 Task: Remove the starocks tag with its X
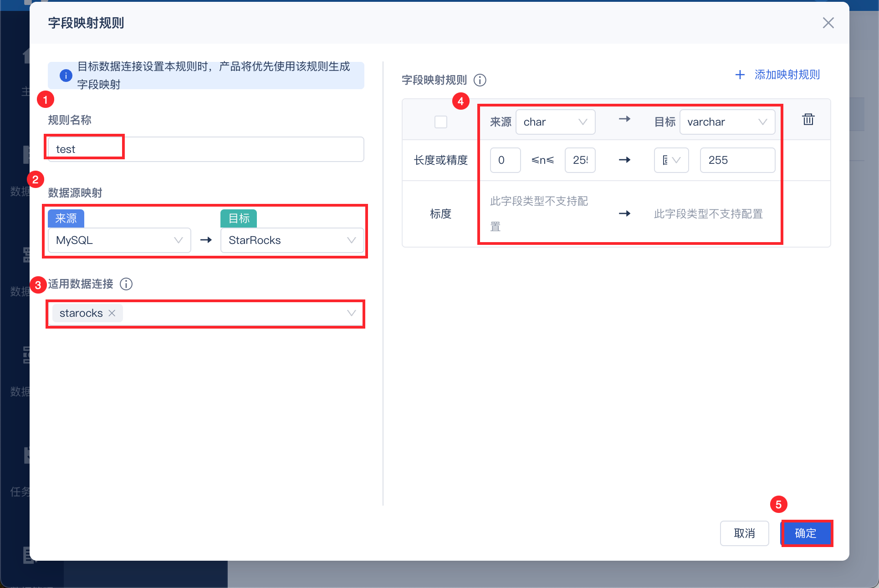tap(112, 313)
